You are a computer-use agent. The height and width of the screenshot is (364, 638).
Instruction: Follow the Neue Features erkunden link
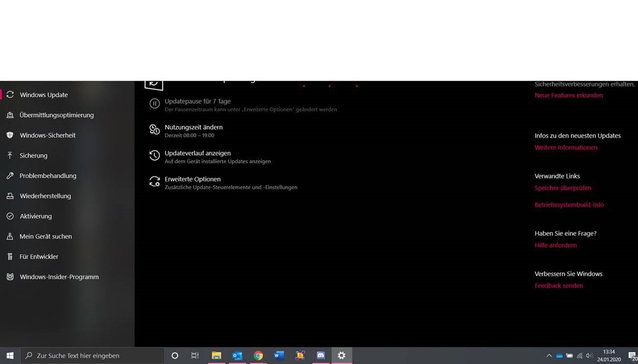pyautogui.click(x=568, y=95)
